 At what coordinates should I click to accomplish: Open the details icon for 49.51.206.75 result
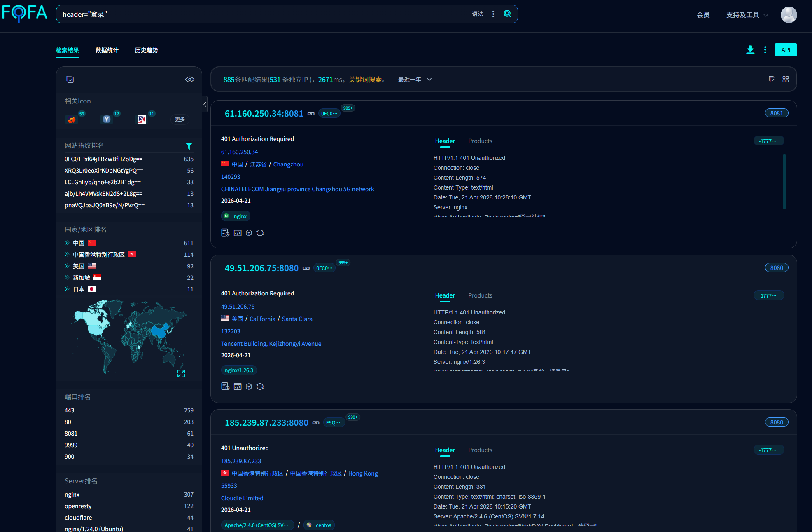225,387
